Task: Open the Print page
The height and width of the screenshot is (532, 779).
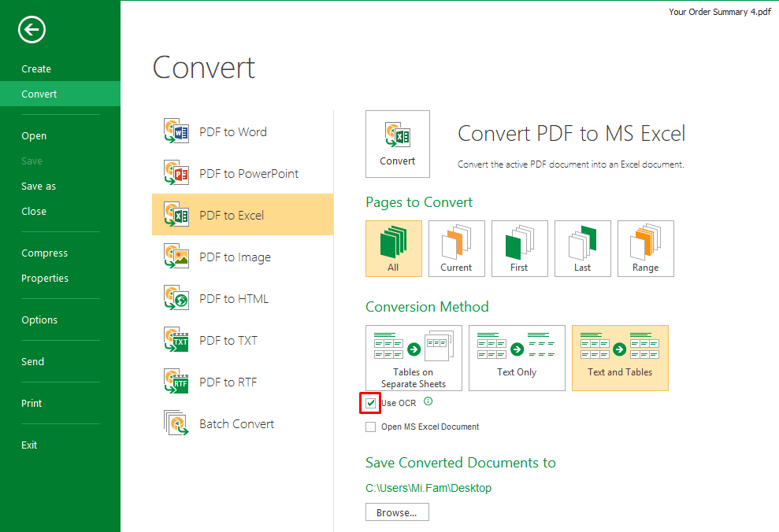Action: 32,404
